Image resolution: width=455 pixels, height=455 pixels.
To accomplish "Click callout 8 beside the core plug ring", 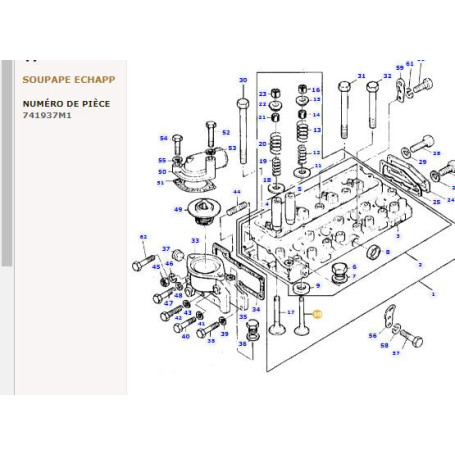I will tap(387, 252).
